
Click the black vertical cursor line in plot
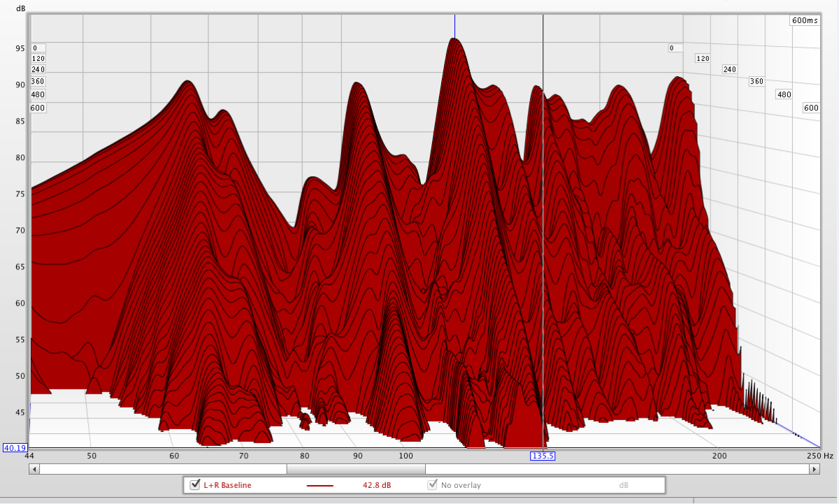coord(543,210)
